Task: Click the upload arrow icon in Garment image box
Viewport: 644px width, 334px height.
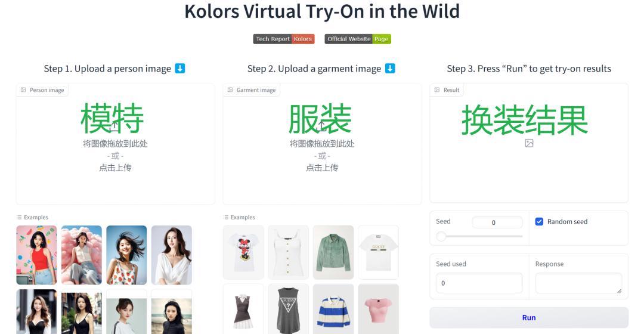Action: point(321,126)
